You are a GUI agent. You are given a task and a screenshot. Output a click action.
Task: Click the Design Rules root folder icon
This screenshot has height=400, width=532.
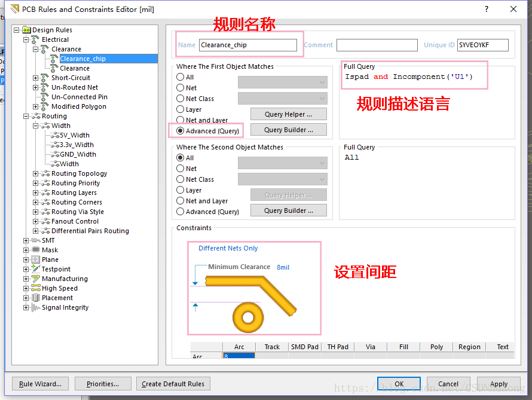26,30
